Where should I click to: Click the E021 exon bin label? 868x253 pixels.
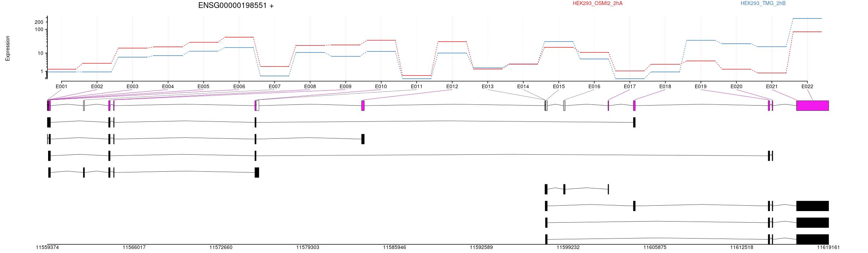[772, 86]
